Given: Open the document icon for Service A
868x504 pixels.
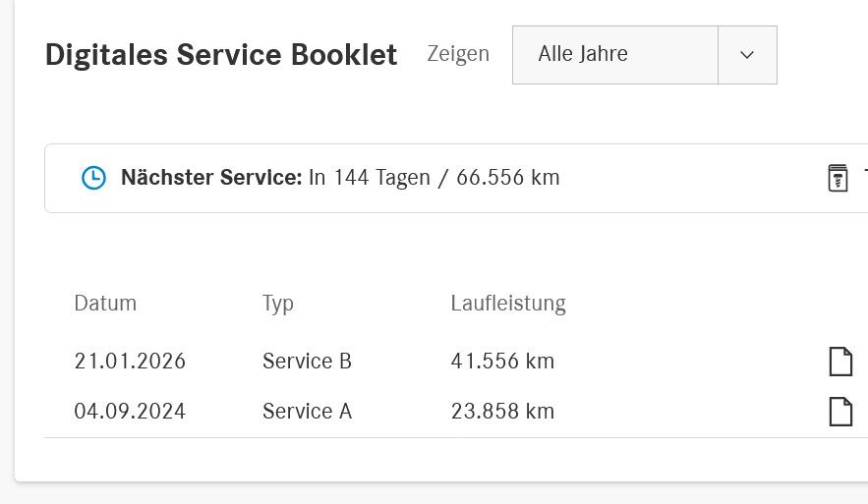Looking at the screenshot, I should pyautogui.click(x=840, y=412).
